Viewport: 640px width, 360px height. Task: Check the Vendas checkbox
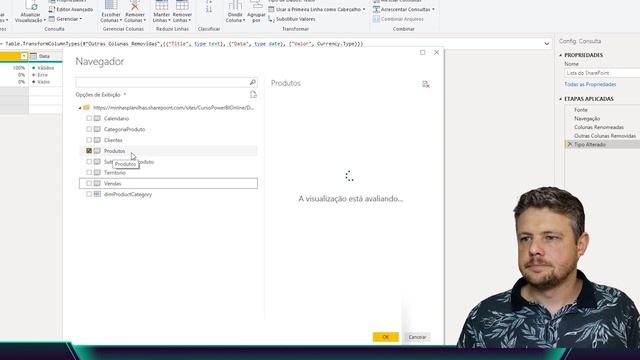[x=89, y=183]
